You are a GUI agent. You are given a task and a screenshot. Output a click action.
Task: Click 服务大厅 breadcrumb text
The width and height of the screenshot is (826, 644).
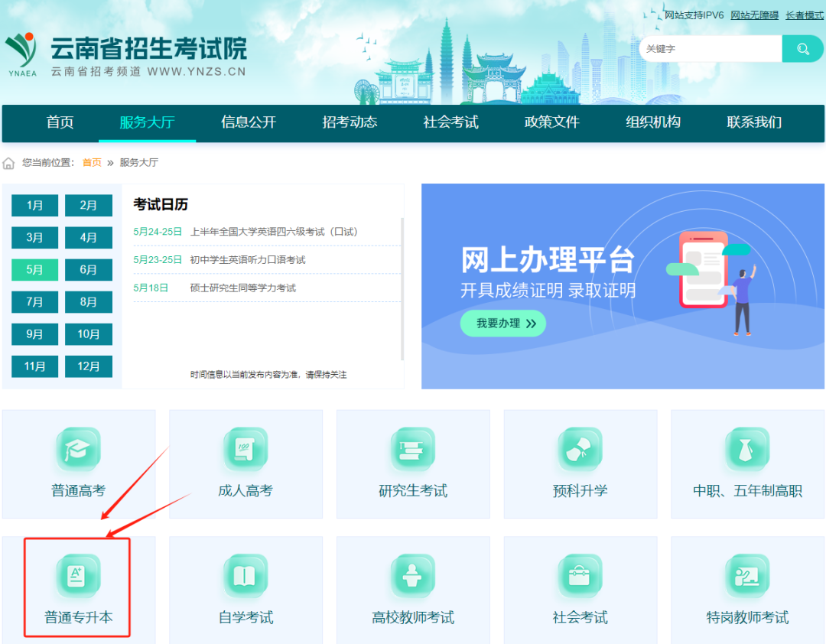coord(138,162)
